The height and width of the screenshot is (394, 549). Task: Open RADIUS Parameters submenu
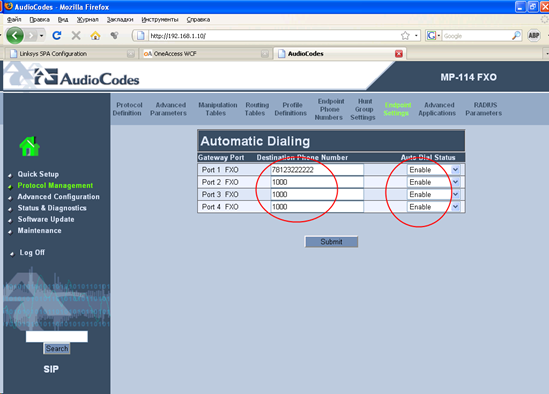point(484,109)
